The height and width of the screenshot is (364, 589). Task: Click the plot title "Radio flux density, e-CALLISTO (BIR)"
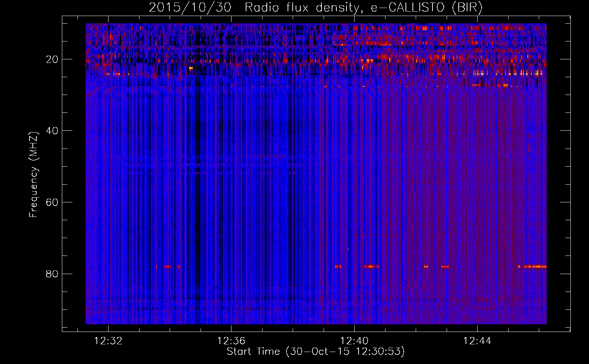click(363, 8)
